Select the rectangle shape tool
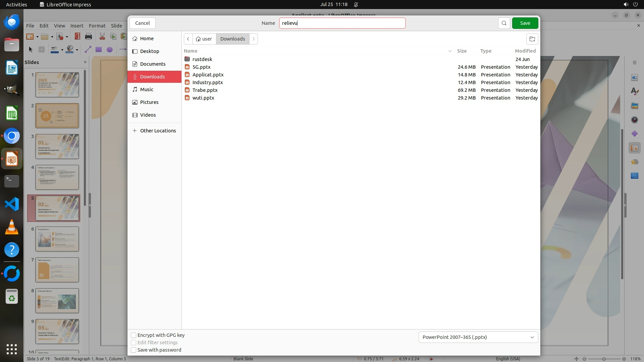644x362 pixels. click(99, 50)
